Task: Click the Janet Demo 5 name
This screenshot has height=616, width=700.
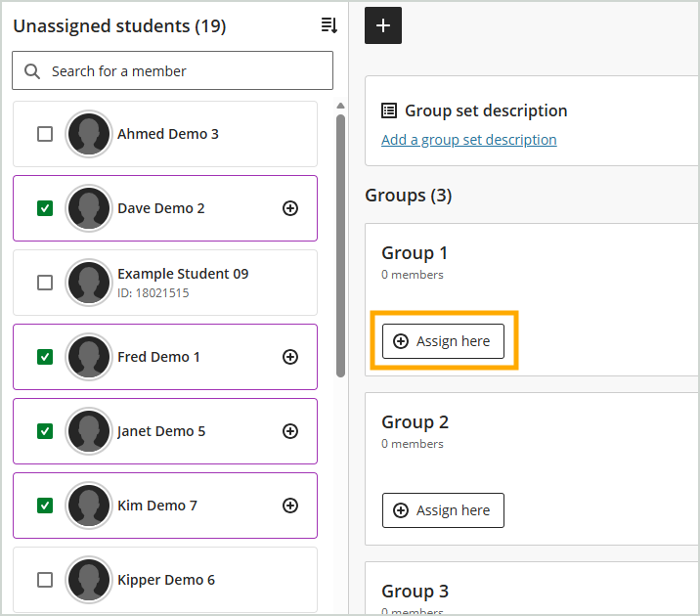Action: click(x=161, y=431)
